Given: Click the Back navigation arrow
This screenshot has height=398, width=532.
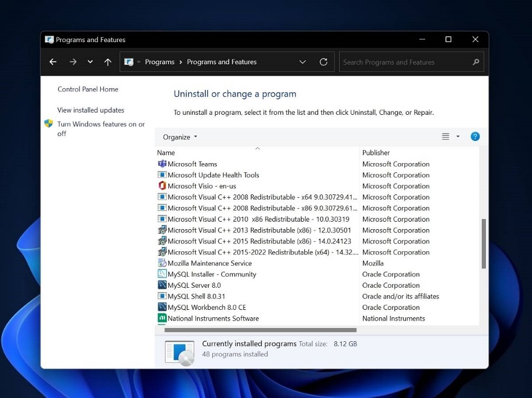Looking at the screenshot, I should (53, 62).
